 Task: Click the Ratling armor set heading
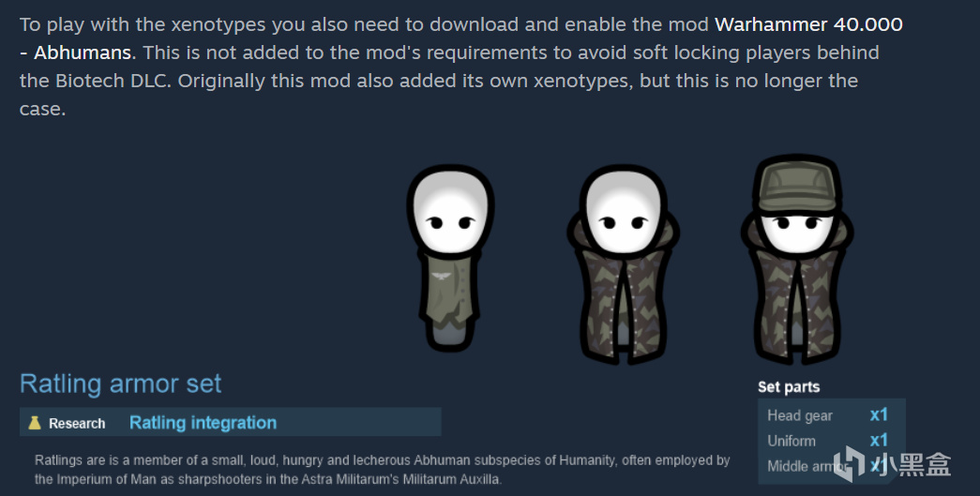121,383
